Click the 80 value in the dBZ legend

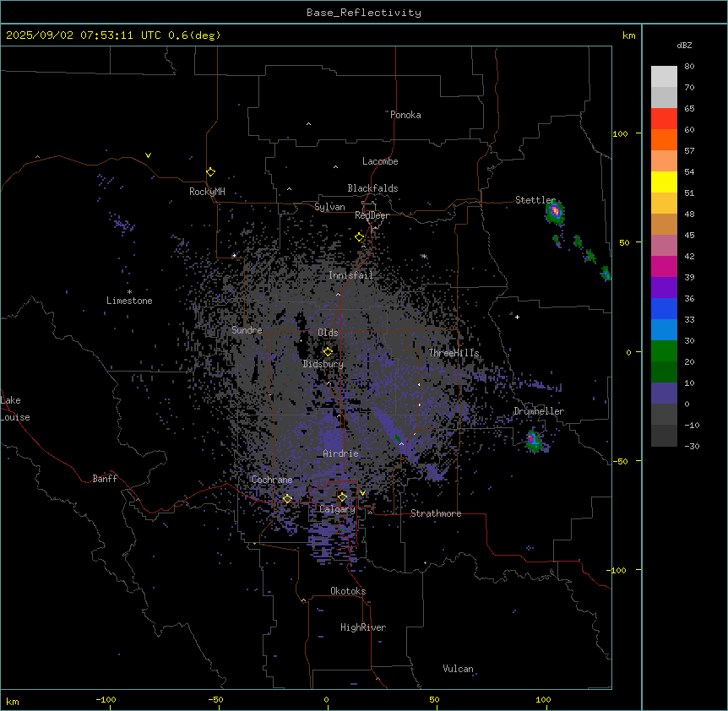[689, 67]
